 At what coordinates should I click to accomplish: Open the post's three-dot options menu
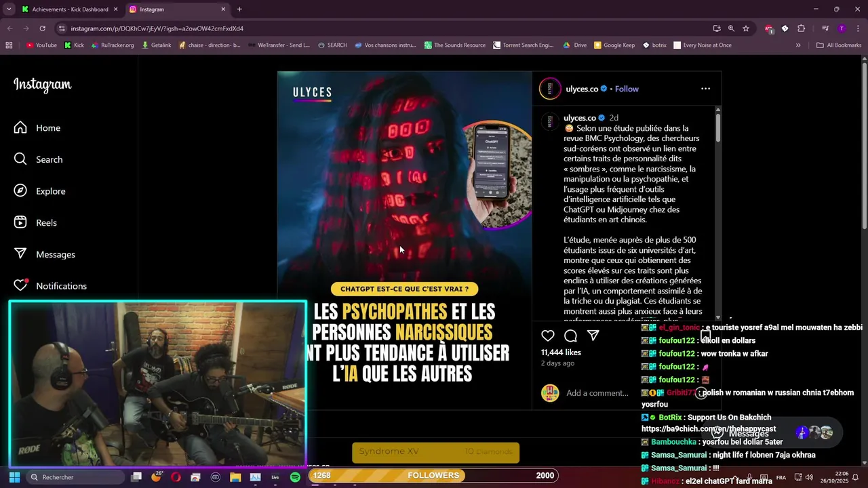click(x=705, y=89)
